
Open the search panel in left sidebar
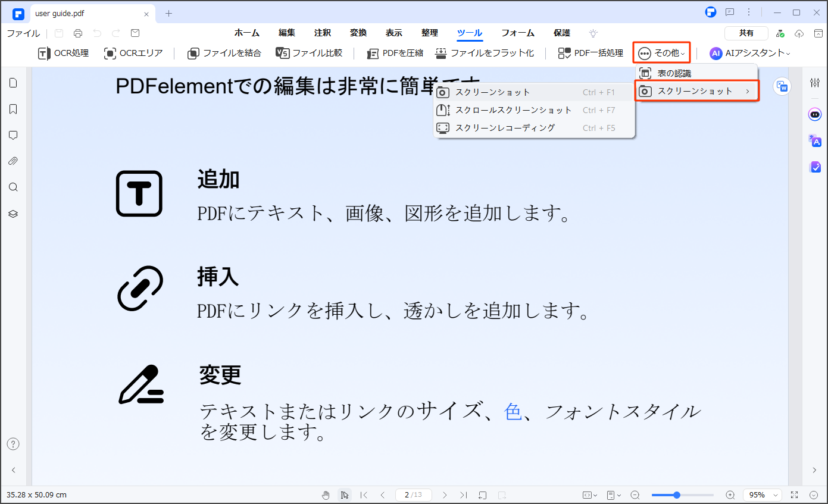[x=13, y=187]
